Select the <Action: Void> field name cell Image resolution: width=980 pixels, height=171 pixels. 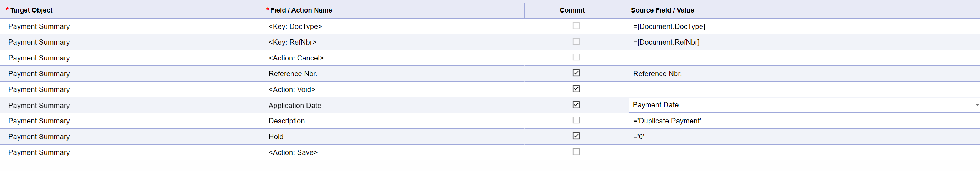click(292, 89)
